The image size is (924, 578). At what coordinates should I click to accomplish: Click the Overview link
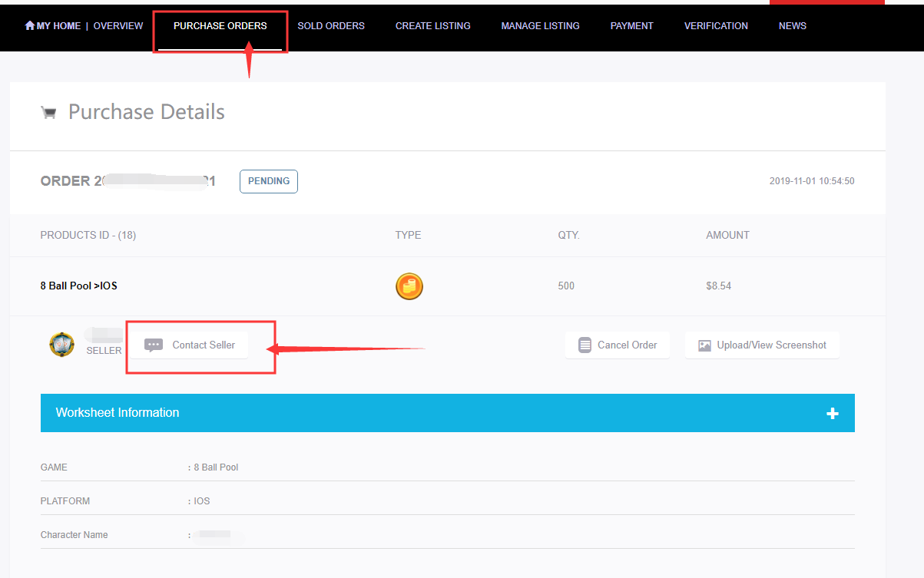click(118, 26)
